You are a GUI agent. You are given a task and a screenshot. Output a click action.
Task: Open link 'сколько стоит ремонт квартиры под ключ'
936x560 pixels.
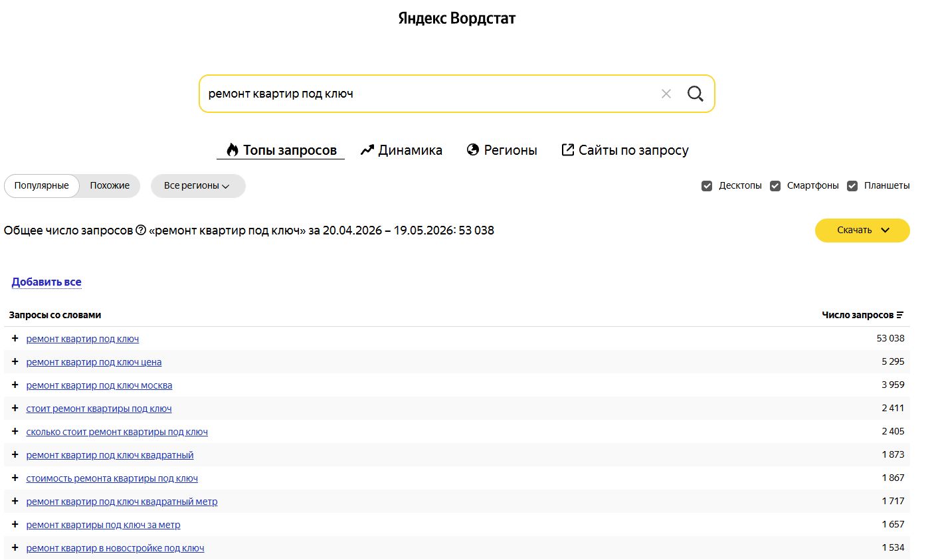coord(117,432)
